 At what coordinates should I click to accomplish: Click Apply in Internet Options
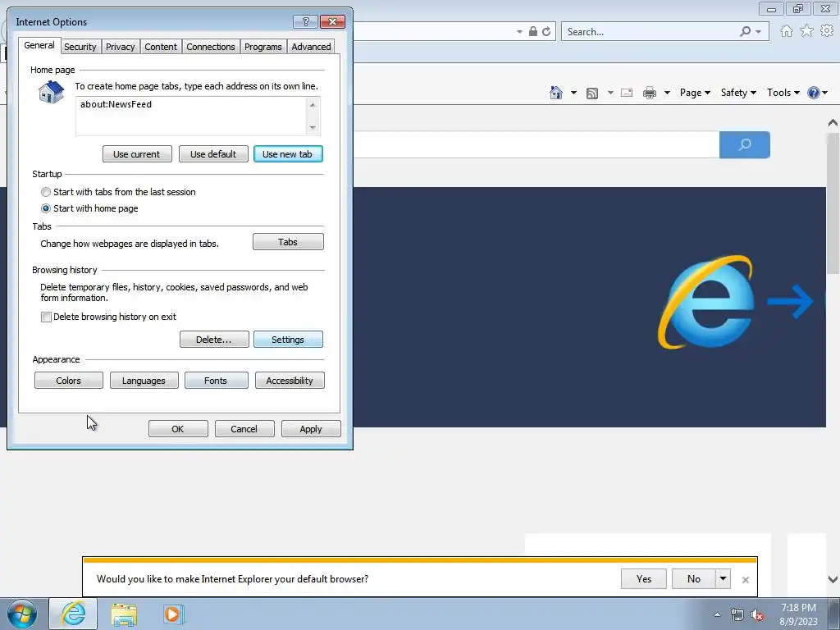tap(311, 429)
